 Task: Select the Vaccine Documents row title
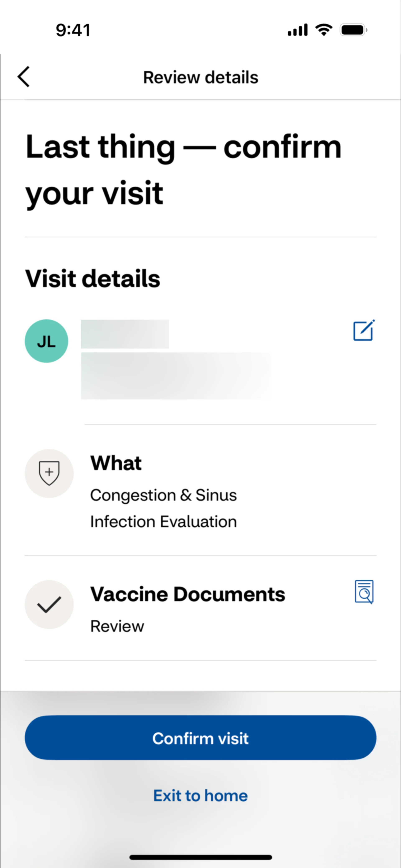[x=188, y=594]
